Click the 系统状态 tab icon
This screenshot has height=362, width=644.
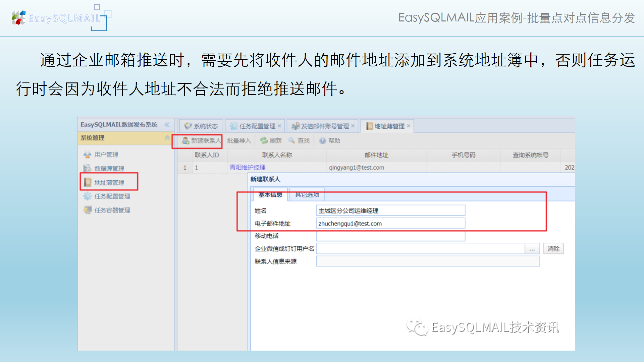tap(188, 126)
